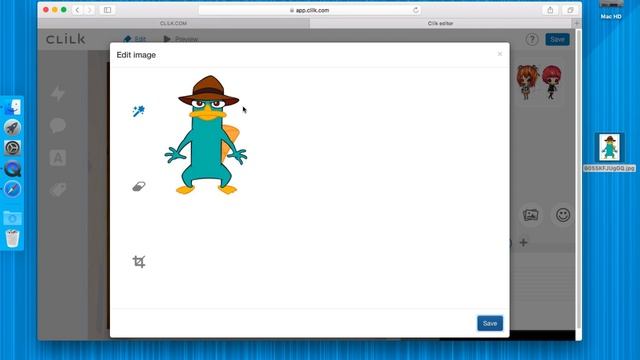Select the crop tool
The image size is (640, 360).
(x=139, y=261)
